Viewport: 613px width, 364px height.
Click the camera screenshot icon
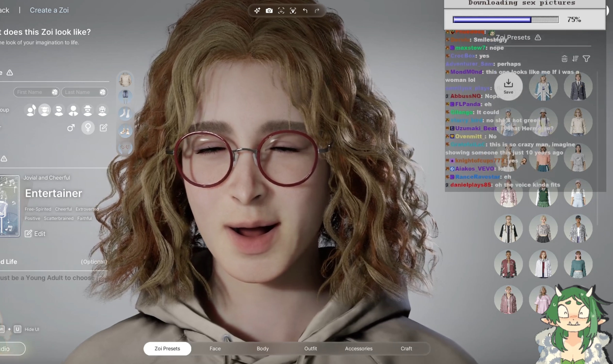point(269,11)
